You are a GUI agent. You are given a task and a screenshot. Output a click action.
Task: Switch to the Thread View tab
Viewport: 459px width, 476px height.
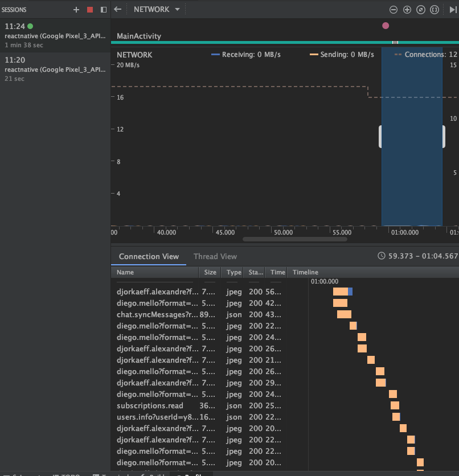215,256
